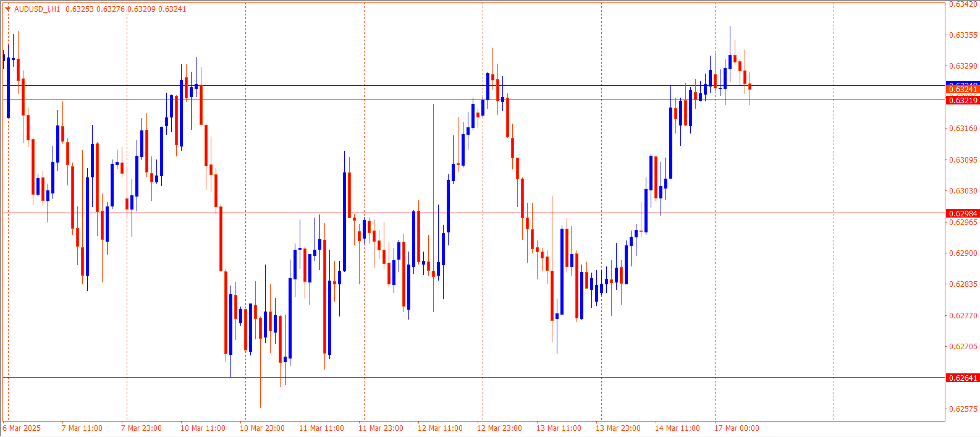Click price scale label 0.63030

point(963,191)
